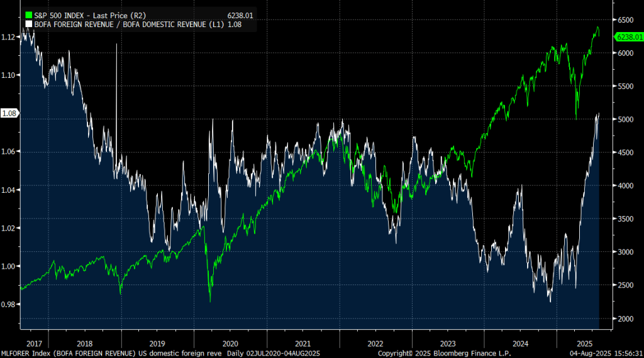This screenshot has width=644, height=358.
Task: Click the 1.12 tick on left axis
Action: pos(9,37)
